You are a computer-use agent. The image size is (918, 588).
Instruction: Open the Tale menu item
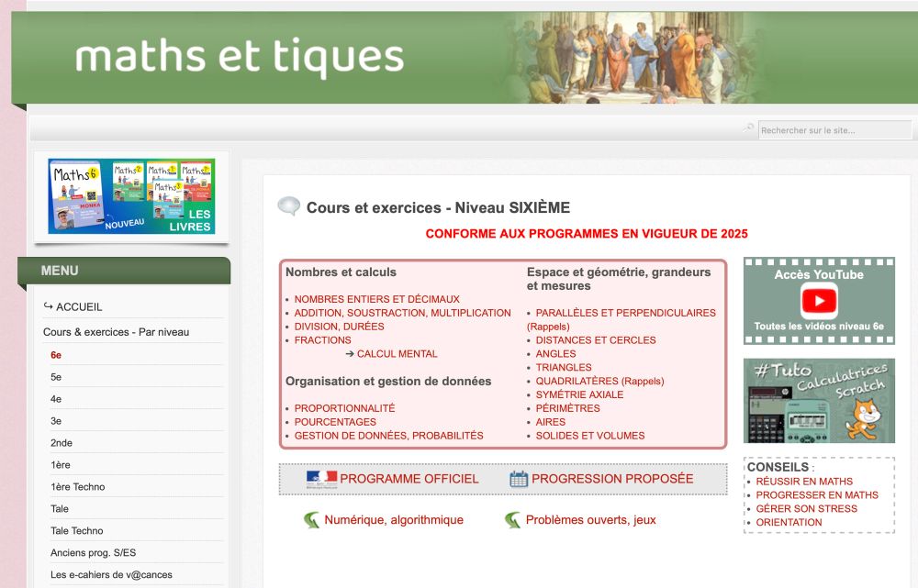click(60, 508)
